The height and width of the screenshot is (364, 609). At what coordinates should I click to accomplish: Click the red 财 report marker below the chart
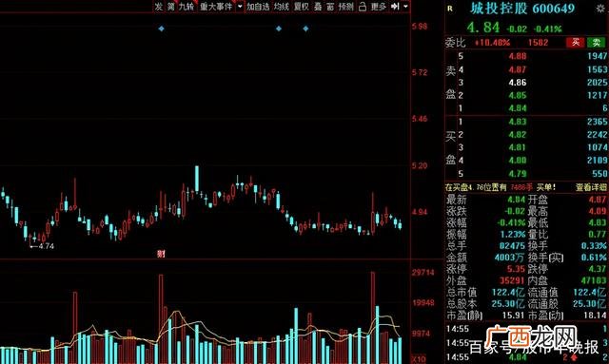coord(161,254)
